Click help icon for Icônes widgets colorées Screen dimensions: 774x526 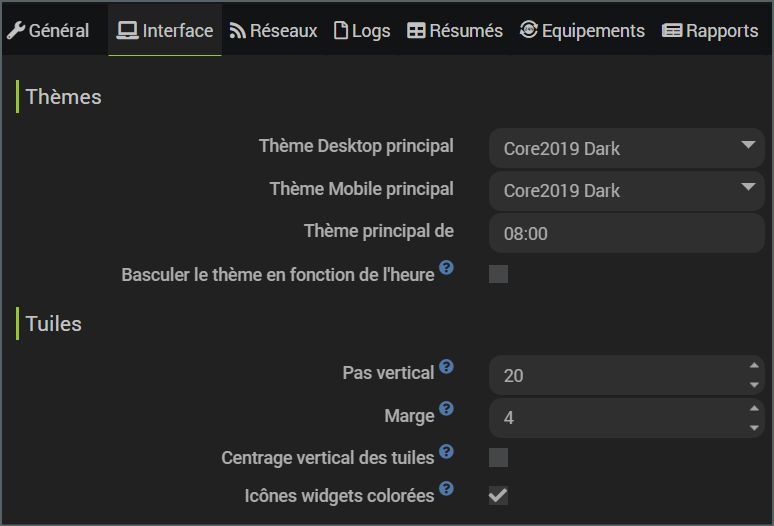(x=446, y=489)
